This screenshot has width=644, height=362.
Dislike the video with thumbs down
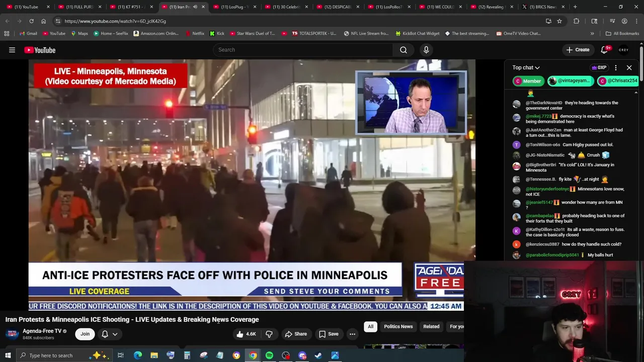click(x=269, y=334)
